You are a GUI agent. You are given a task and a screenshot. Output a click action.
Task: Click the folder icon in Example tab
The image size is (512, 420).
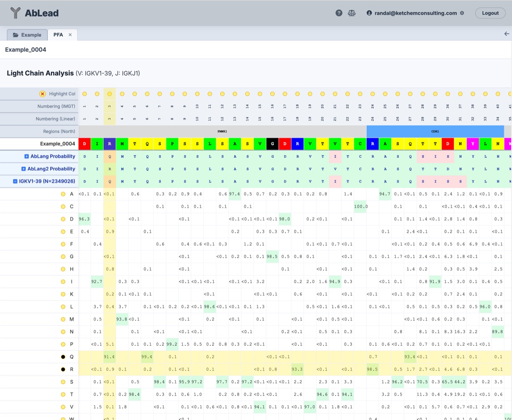(16, 35)
